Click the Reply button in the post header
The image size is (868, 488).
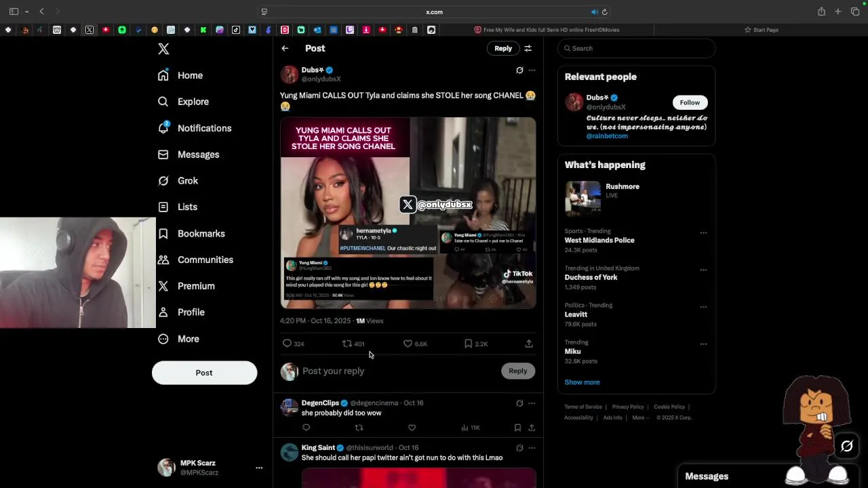click(x=503, y=48)
